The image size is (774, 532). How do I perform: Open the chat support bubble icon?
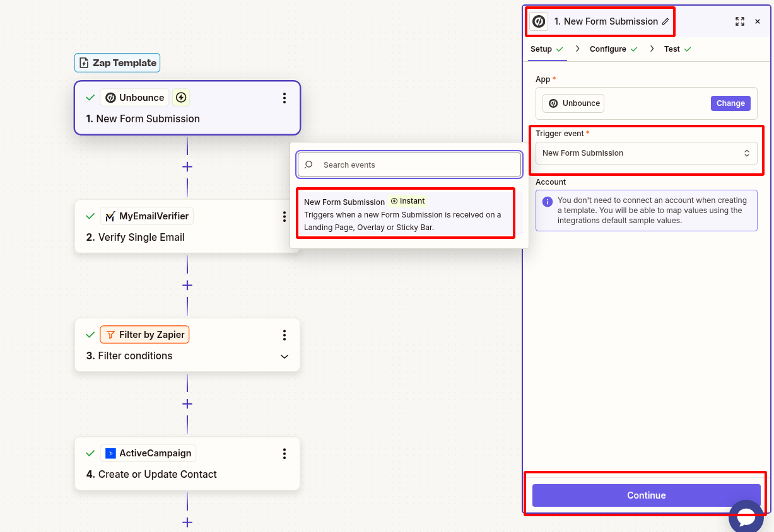746,516
